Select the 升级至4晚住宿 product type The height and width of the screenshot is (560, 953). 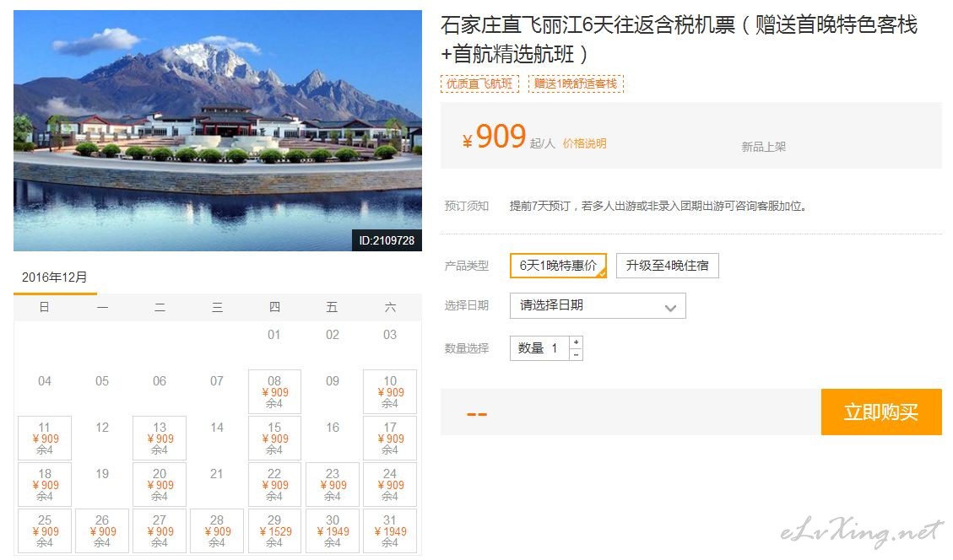[x=668, y=266]
